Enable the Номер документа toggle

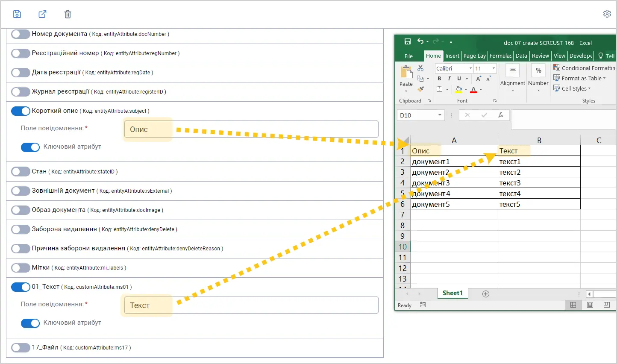tap(21, 34)
